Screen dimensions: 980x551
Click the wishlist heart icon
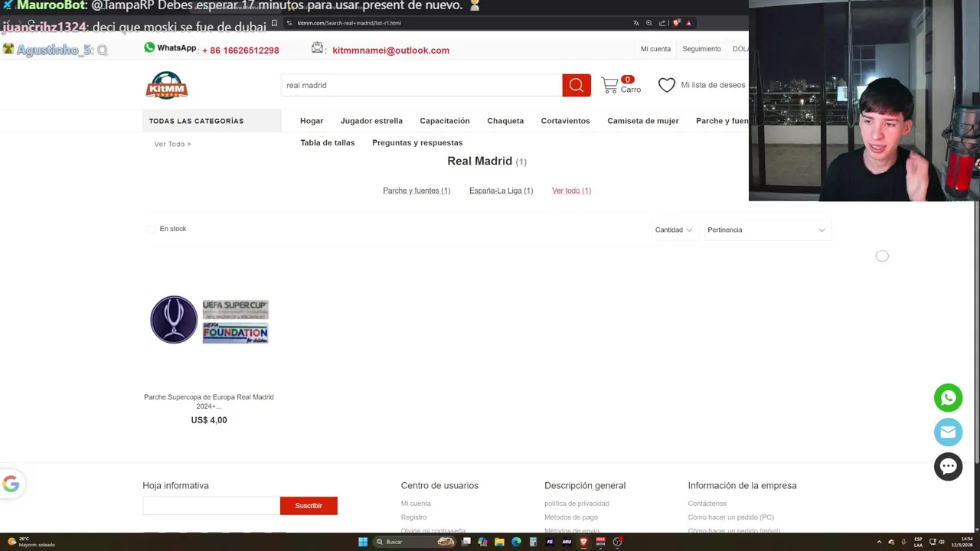[x=667, y=85]
